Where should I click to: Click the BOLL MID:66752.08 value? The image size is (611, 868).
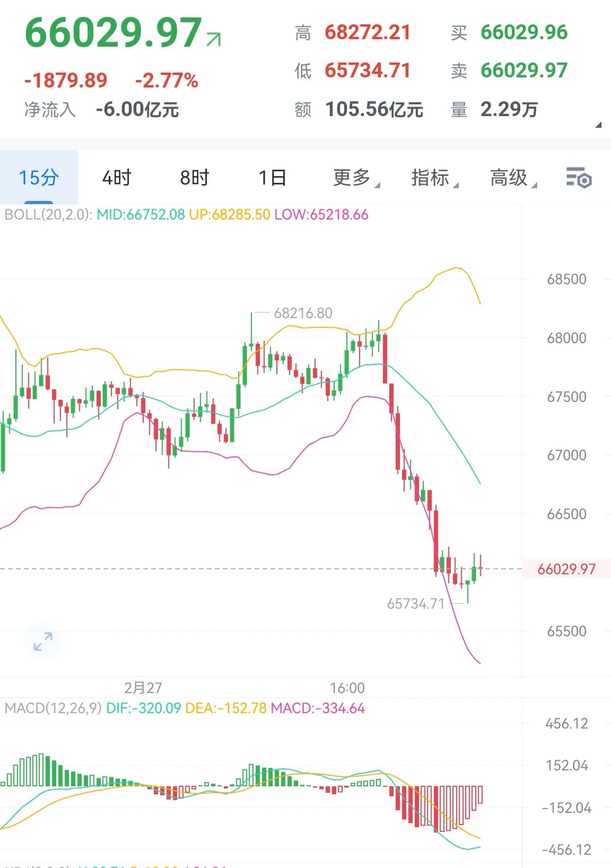point(141,215)
